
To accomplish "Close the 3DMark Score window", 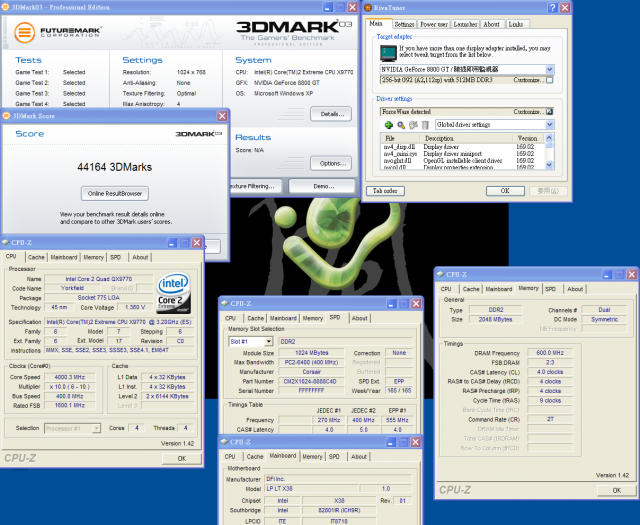I will point(222,116).
